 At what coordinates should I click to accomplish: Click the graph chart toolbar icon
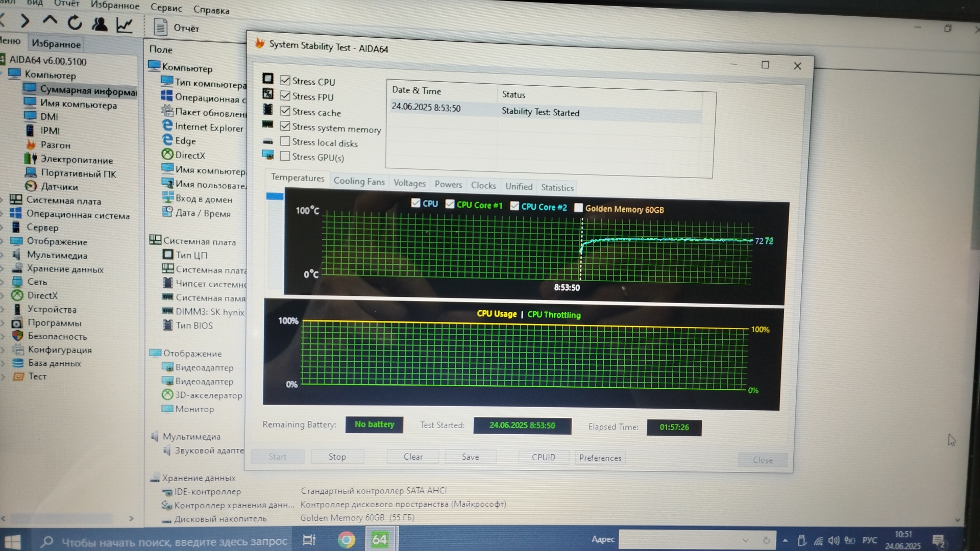coord(124,24)
